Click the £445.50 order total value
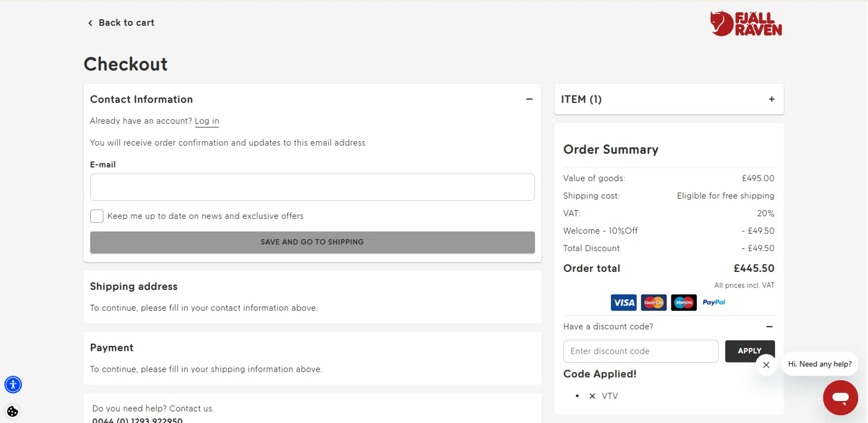 (x=754, y=268)
